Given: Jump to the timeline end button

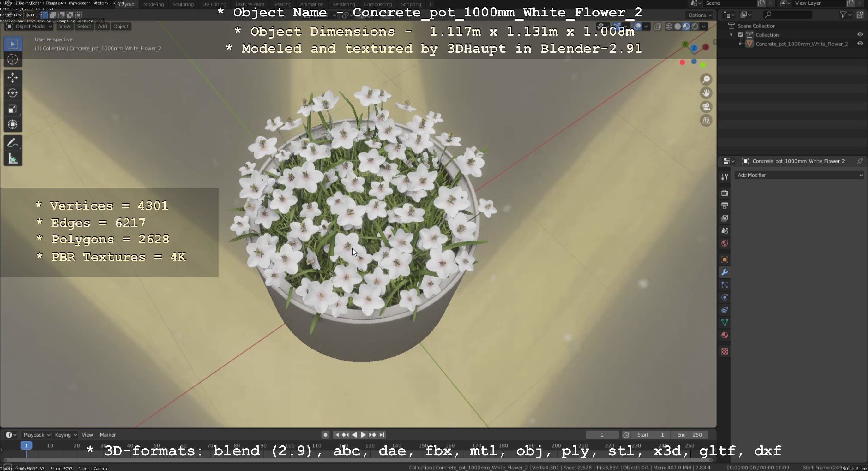Looking at the screenshot, I should coord(382,435).
